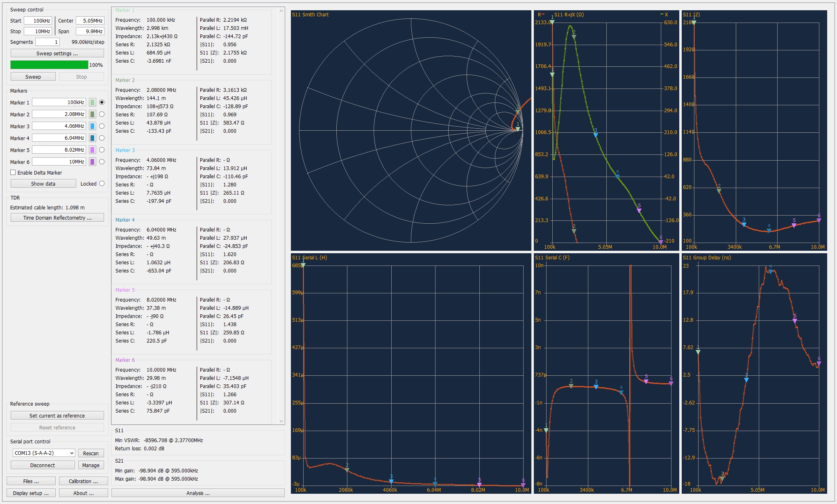Open the About dialog
The width and height of the screenshot is (837, 504).
(x=83, y=493)
